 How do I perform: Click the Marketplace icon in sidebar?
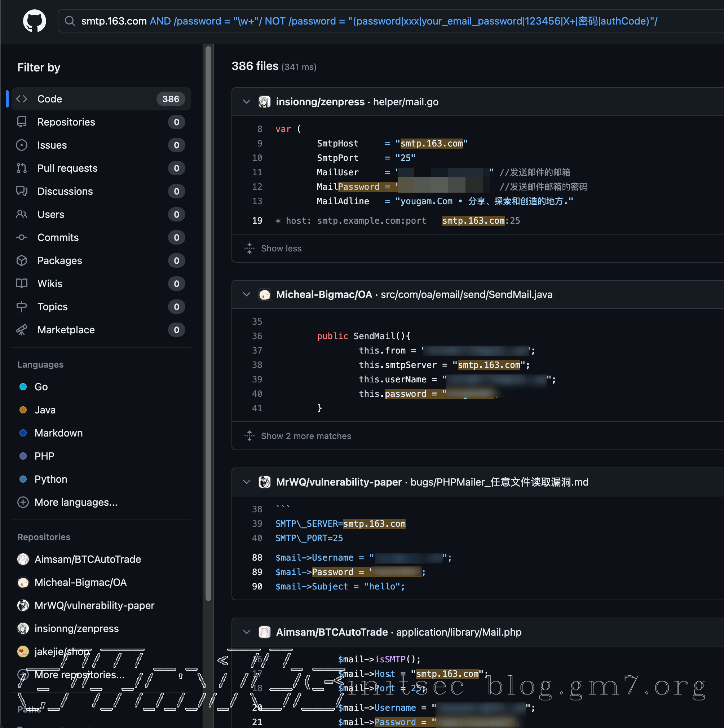tap(22, 330)
